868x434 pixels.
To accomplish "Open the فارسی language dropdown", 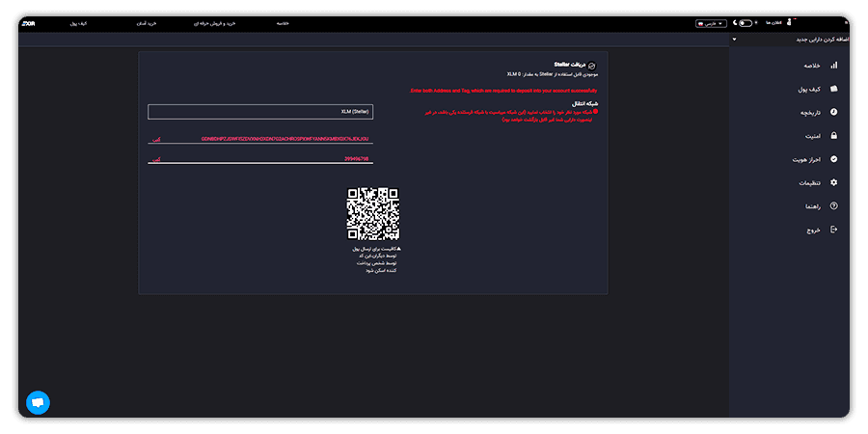I will (x=712, y=24).
